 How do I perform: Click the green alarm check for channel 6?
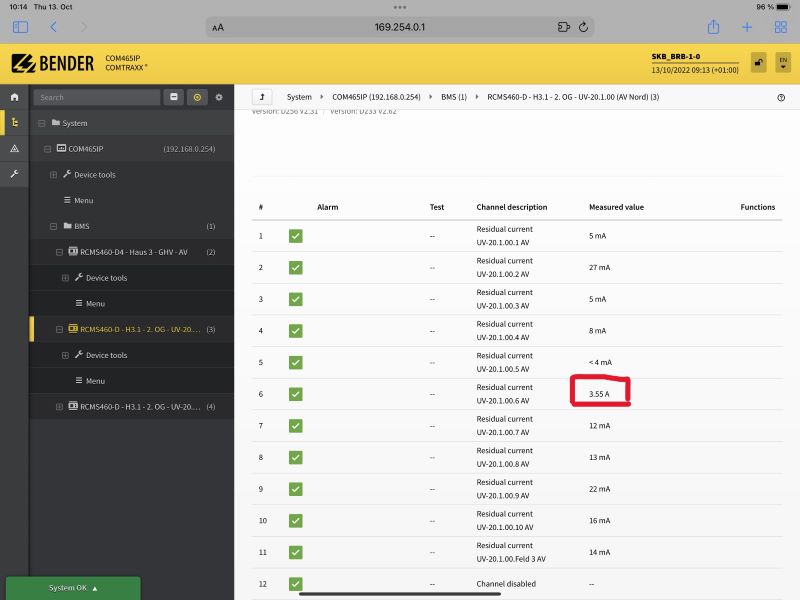click(295, 394)
